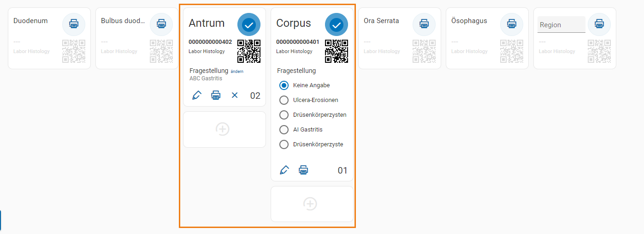Click 'ändern' next to Antrum Fragestellung
This screenshot has width=644, height=234.
237,72
